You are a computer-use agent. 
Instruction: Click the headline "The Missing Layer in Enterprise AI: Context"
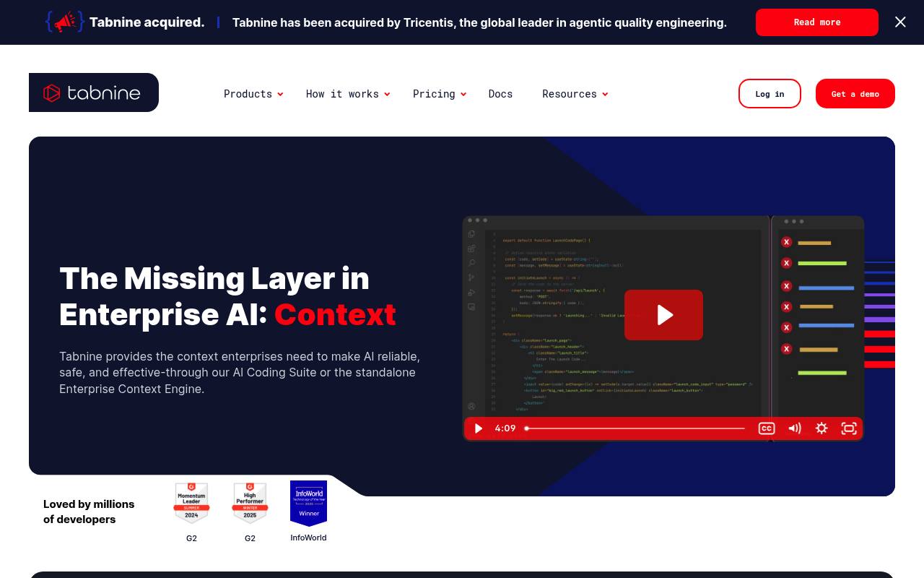pyautogui.click(x=227, y=296)
